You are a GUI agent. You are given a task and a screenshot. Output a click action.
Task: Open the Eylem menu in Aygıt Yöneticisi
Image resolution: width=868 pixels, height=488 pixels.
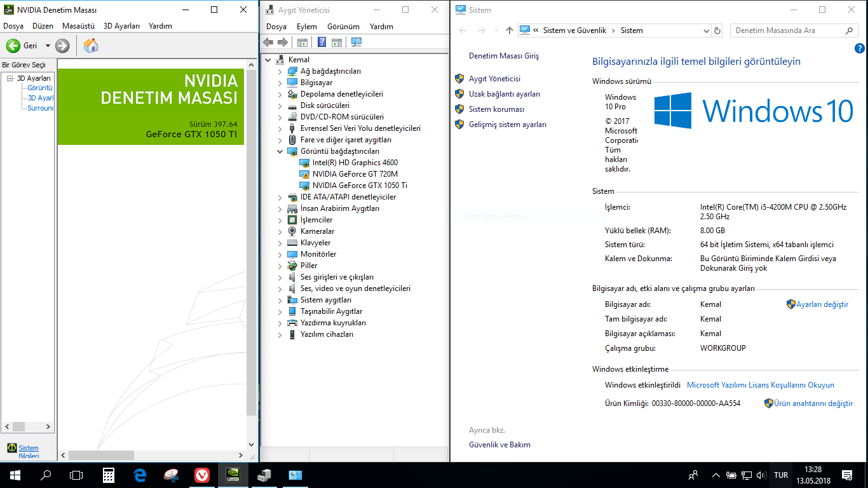coord(307,27)
